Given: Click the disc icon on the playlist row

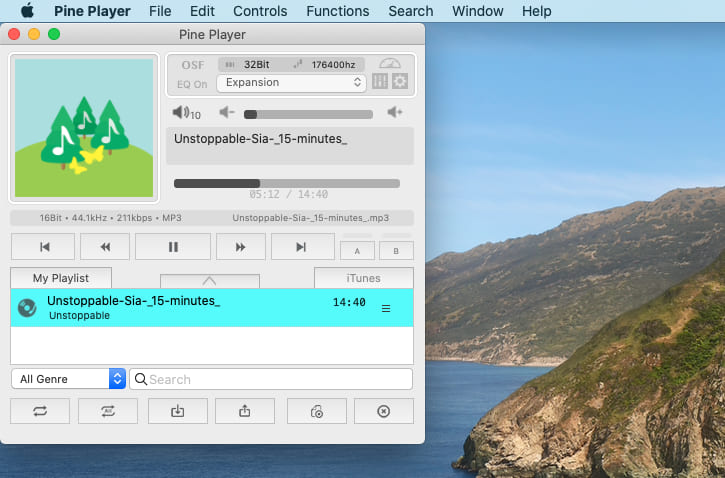Looking at the screenshot, I should pos(27,308).
